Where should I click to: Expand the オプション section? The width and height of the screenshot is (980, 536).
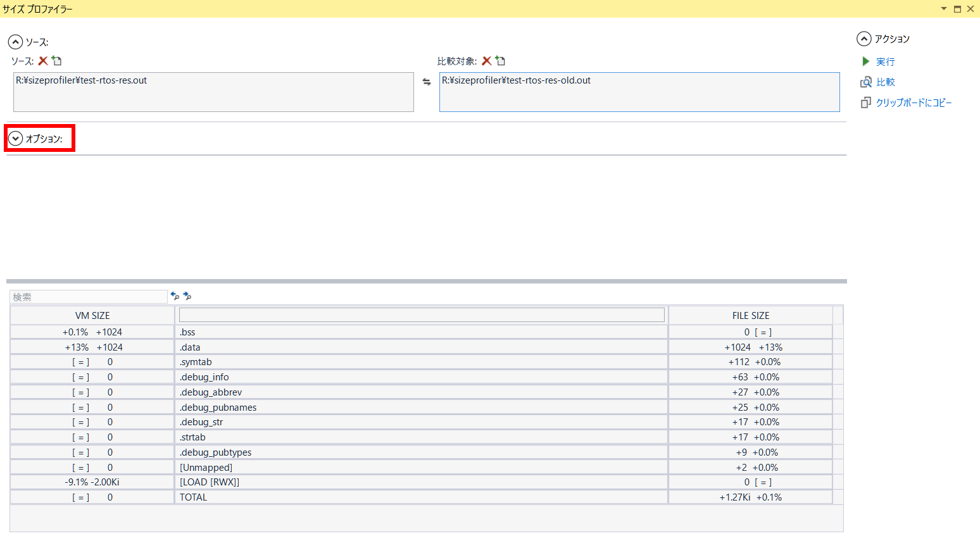pyautogui.click(x=16, y=139)
